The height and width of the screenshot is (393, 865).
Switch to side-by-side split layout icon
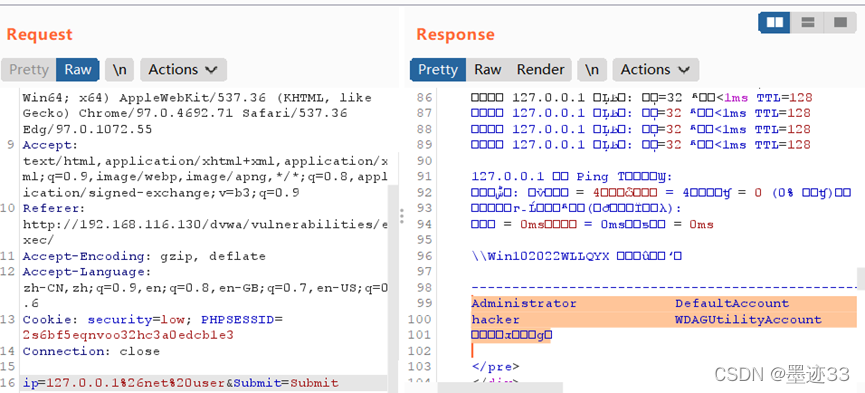coord(775,22)
